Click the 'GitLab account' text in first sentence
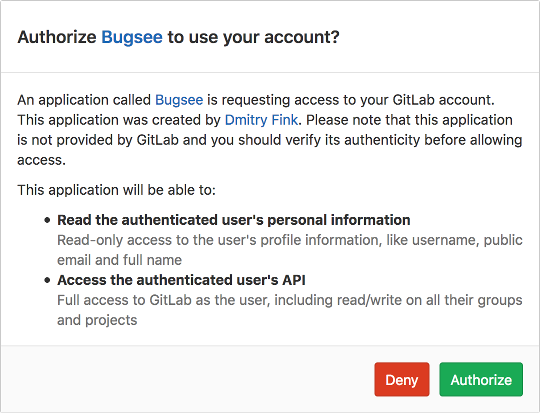 442,100
